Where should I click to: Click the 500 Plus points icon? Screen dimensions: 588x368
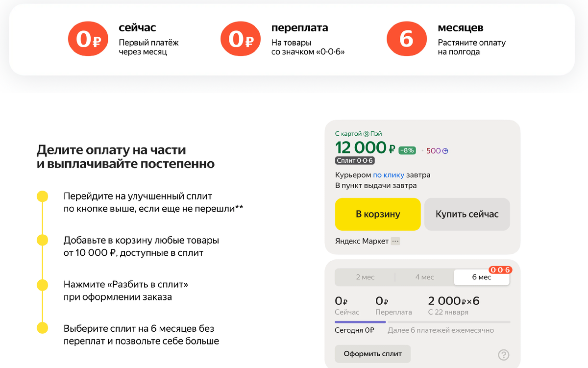[446, 150]
